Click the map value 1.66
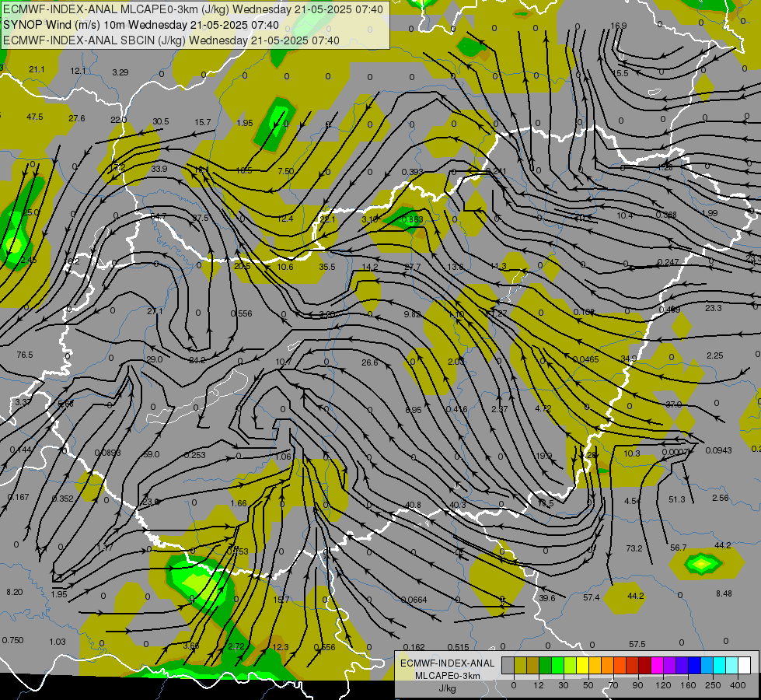Screen dimensions: 761x700 pyautogui.click(x=239, y=503)
